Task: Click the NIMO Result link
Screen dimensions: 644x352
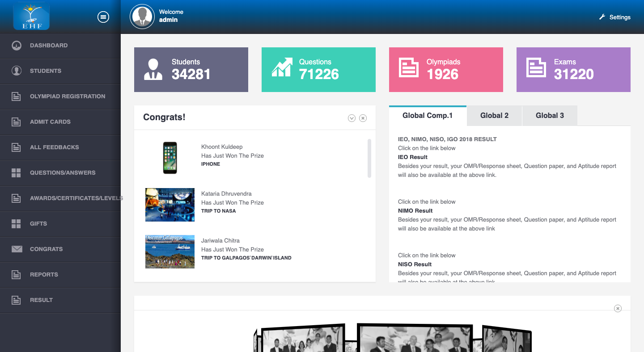Action: point(415,211)
